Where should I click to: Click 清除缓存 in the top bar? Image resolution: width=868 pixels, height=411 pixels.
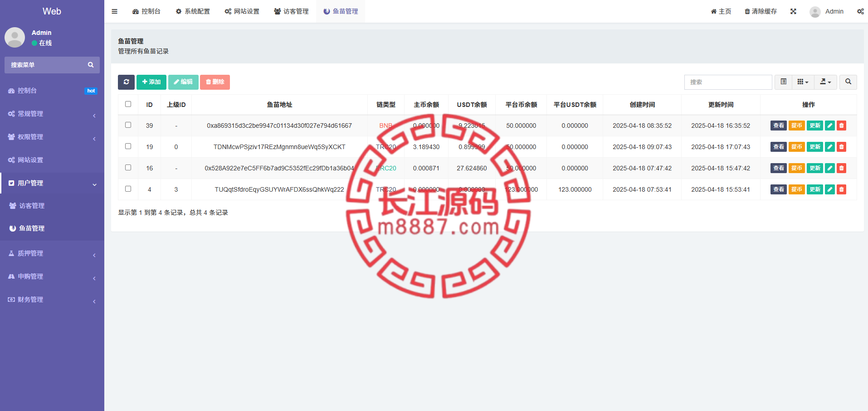(x=761, y=11)
